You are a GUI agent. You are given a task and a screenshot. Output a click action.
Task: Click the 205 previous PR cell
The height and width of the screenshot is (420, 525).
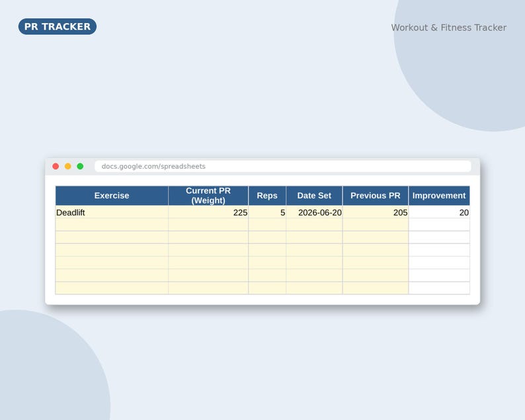pos(376,212)
